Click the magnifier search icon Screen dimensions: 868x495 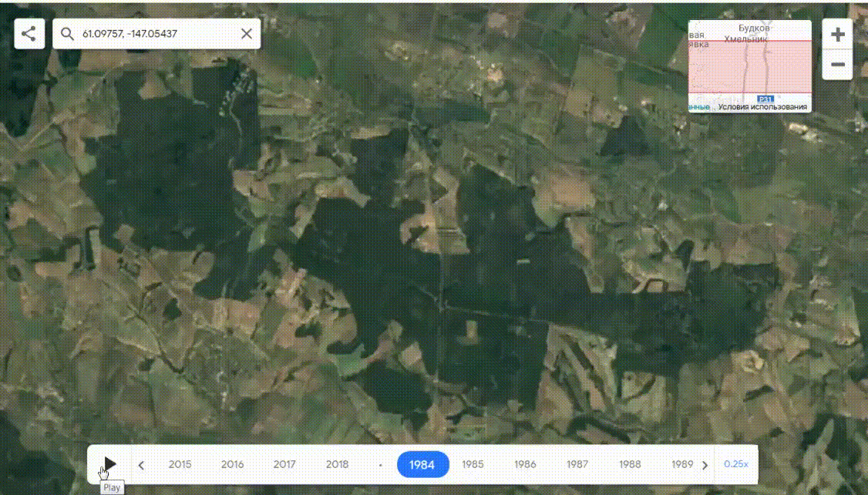(x=67, y=34)
